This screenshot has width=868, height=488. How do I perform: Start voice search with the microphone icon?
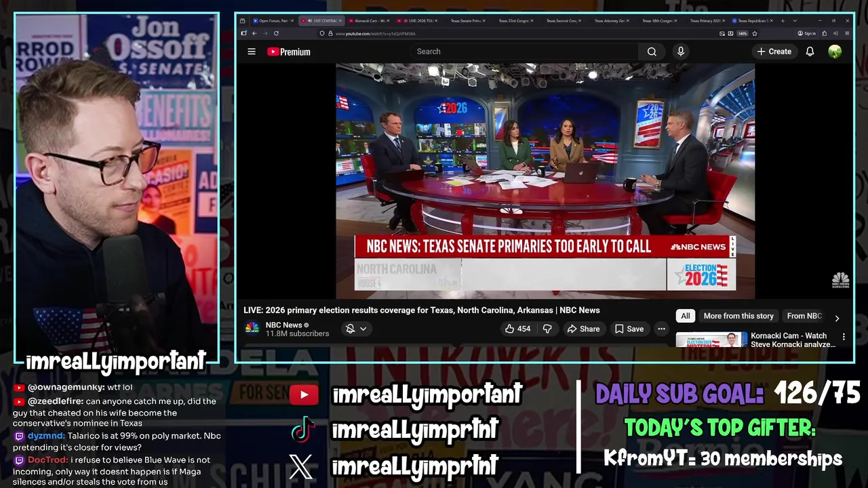pos(681,52)
